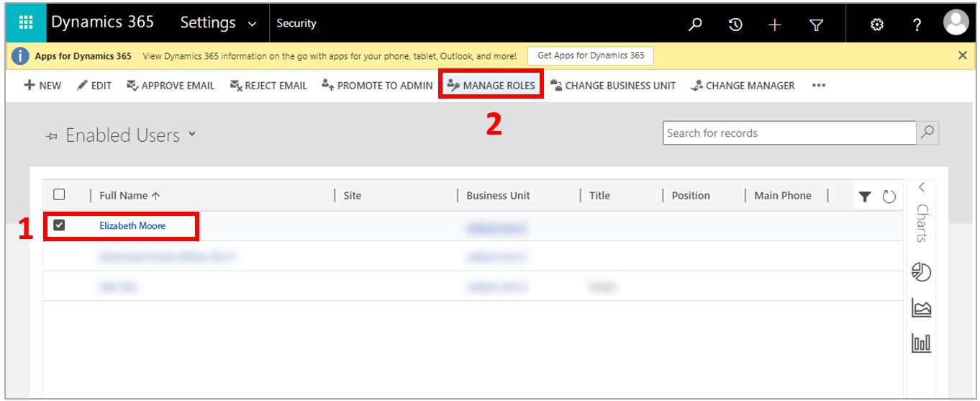Image resolution: width=980 pixels, height=401 pixels.
Task: Sort by Position column header
Action: [691, 195]
